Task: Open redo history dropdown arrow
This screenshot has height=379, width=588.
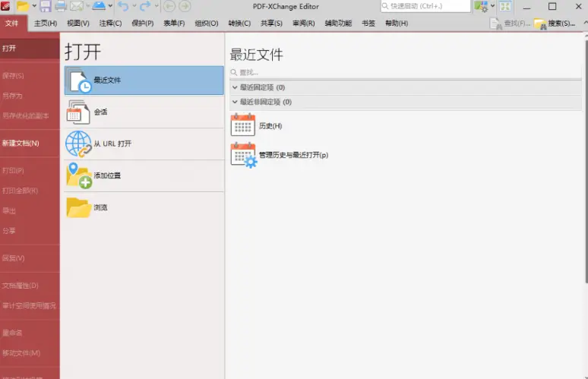Action: pyautogui.click(x=156, y=6)
